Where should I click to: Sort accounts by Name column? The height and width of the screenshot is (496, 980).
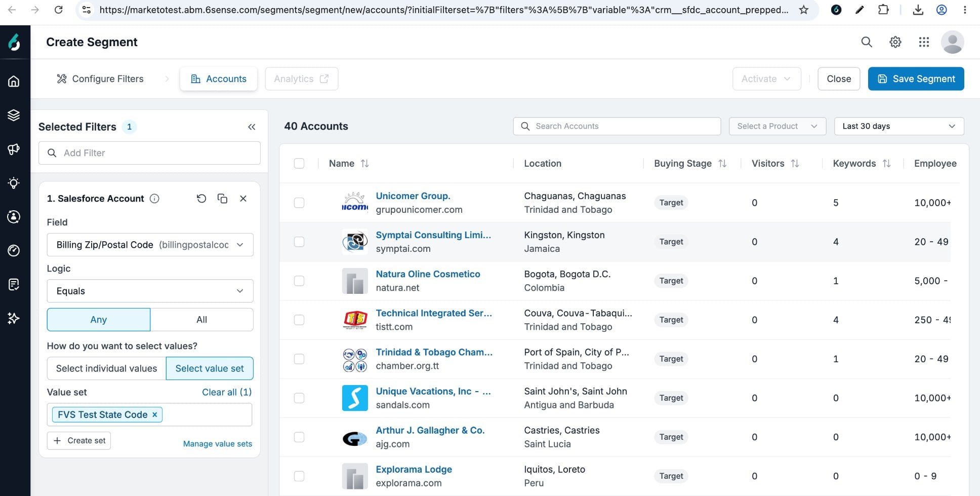point(364,163)
